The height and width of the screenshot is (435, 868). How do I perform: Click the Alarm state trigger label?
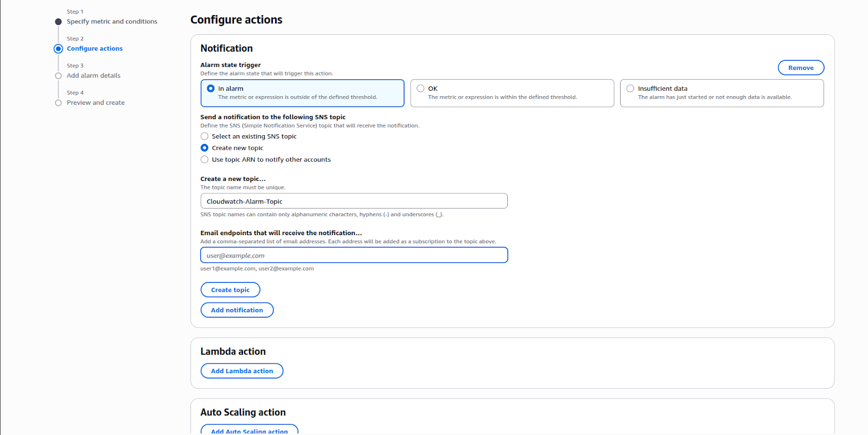coord(231,65)
